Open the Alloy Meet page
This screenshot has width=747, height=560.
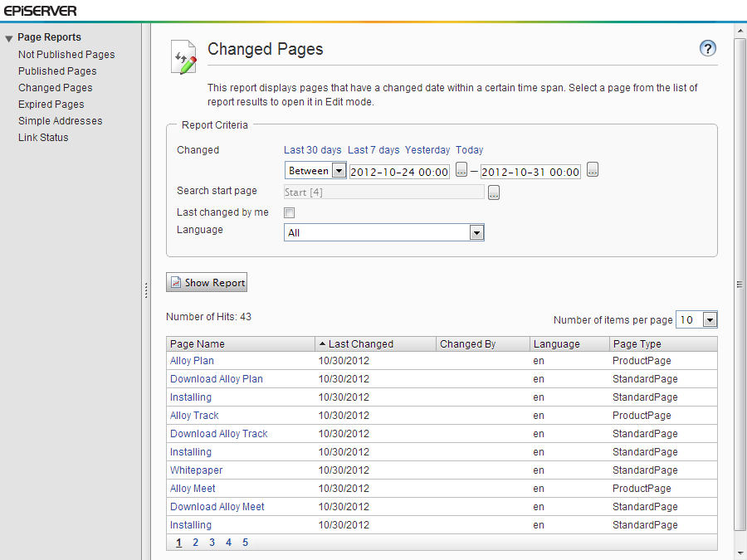tap(193, 489)
